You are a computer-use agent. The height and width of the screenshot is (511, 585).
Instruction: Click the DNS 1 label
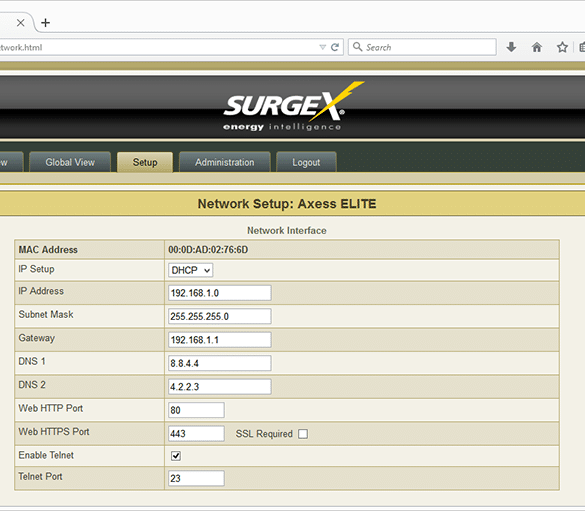point(32,361)
